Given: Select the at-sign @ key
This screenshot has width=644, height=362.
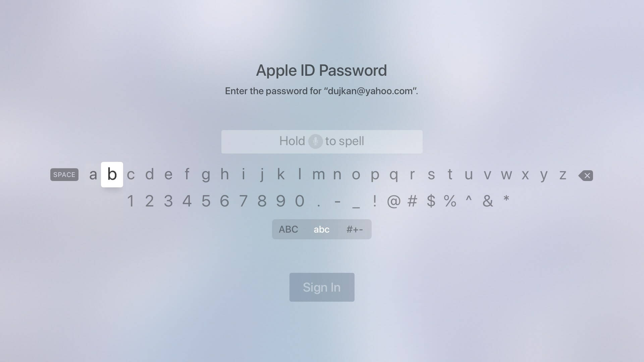Looking at the screenshot, I should tap(392, 201).
